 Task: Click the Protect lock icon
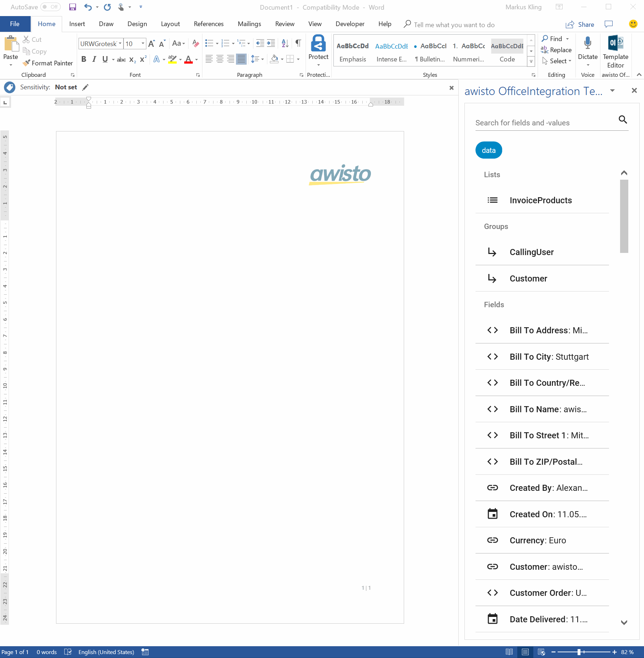coord(318,44)
